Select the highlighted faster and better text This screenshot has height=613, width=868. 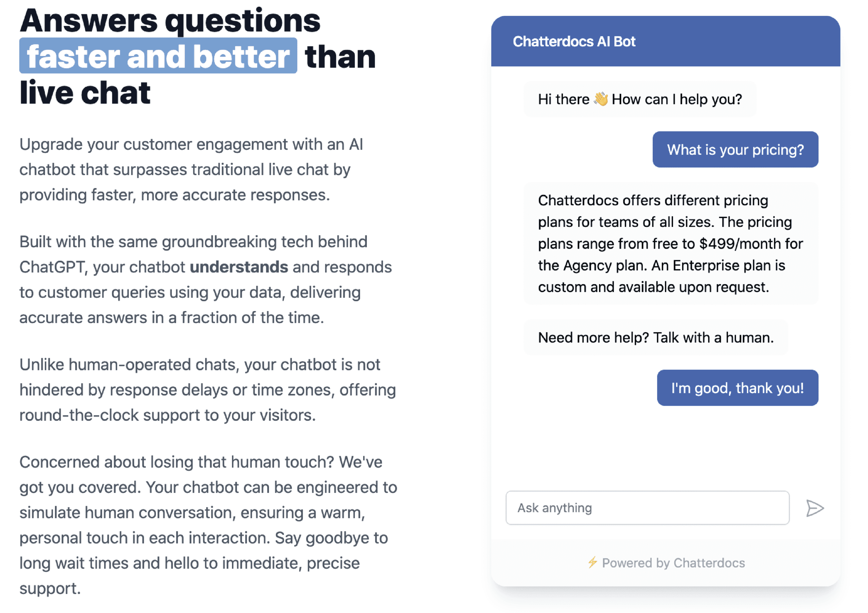pos(158,57)
